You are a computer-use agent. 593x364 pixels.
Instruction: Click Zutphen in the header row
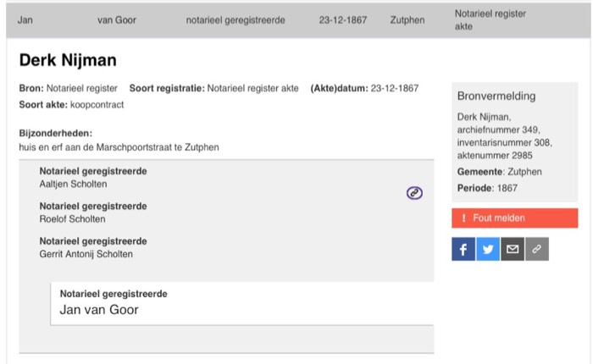coord(407,20)
